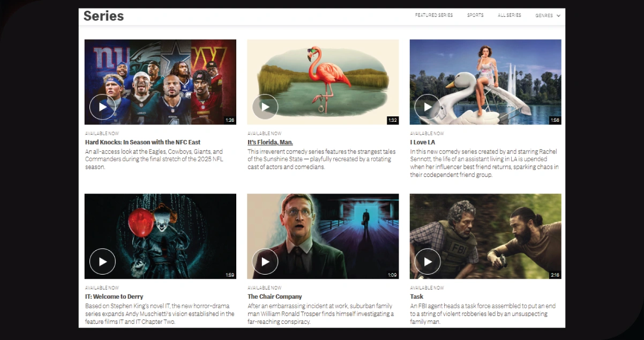
Task: Open the Featured Series tab
Action: (x=433, y=16)
